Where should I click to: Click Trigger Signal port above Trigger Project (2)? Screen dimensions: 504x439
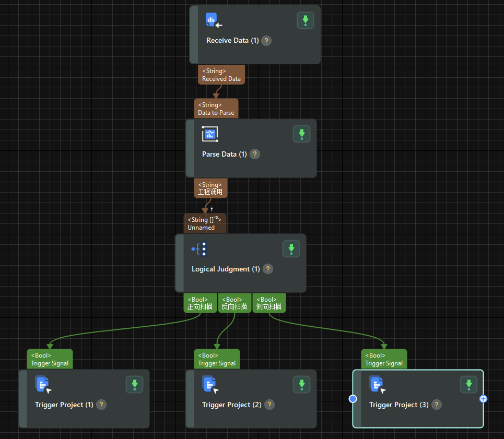coord(217,359)
